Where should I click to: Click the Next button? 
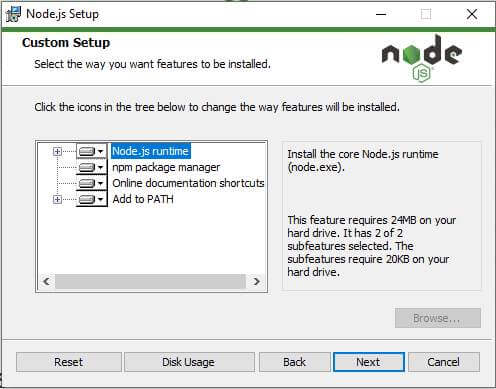[x=369, y=362]
